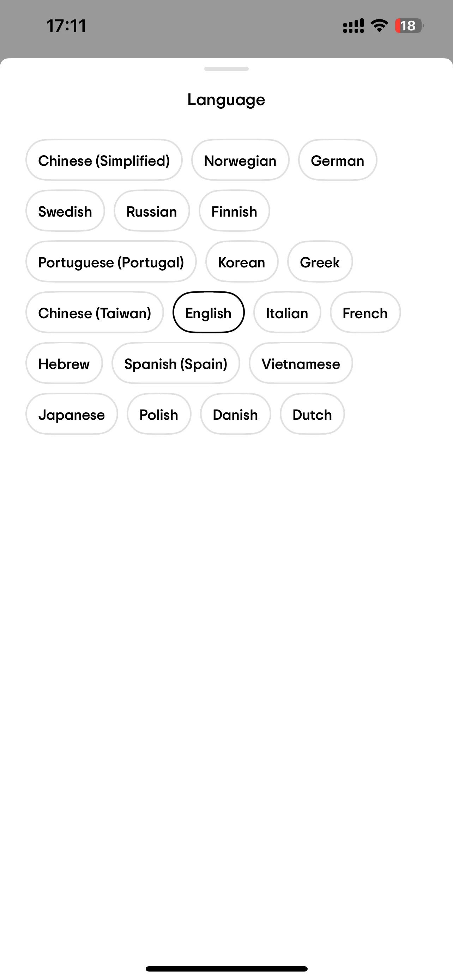This screenshot has width=453, height=980.
Task: Choose Norwegian as the language
Action: click(240, 160)
